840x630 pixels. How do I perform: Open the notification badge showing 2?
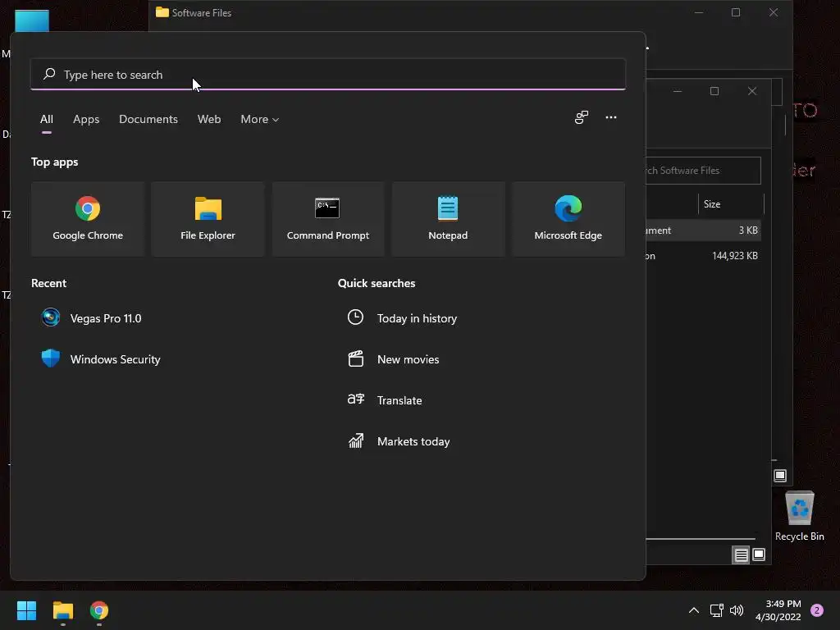click(817, 610)
